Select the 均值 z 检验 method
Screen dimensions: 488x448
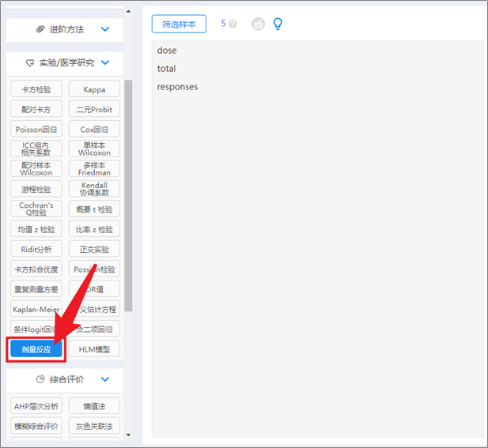pyautogui.click(x=36, y=229)
